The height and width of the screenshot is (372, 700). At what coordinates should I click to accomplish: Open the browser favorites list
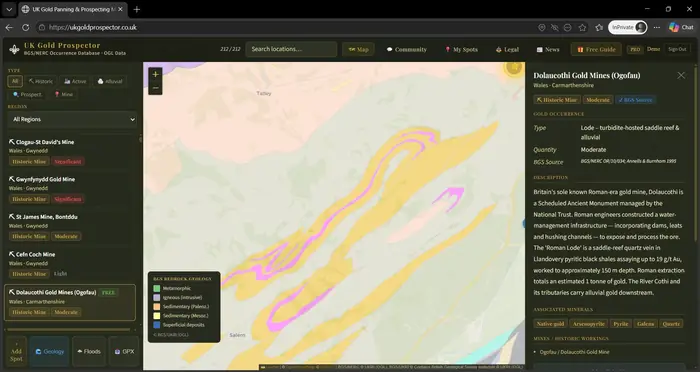[x=599, y=28]
